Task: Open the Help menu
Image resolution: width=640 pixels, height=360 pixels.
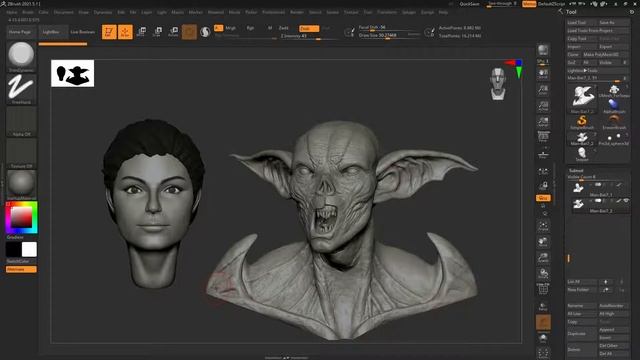Action: click(443, 13)
